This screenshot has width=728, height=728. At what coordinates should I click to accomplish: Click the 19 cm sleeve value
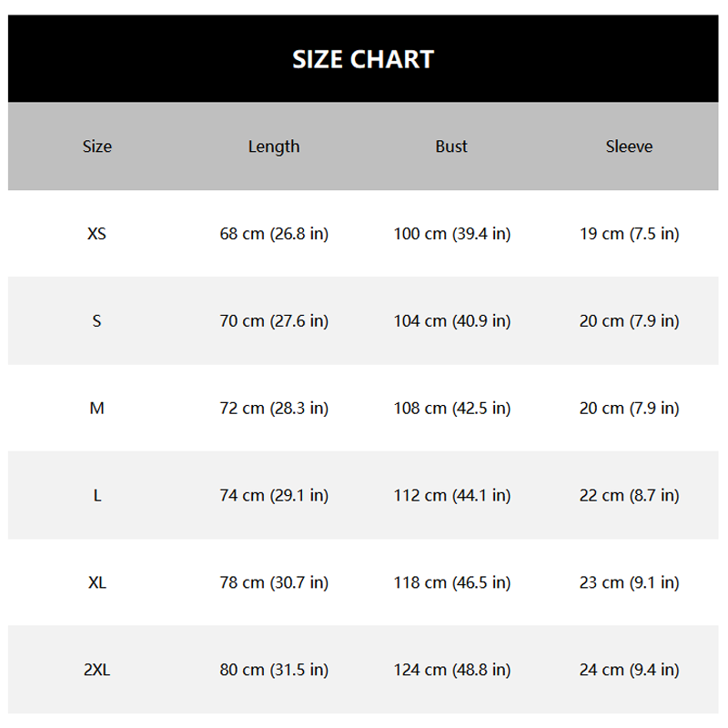pyautogui.click(x=629, y=234)
